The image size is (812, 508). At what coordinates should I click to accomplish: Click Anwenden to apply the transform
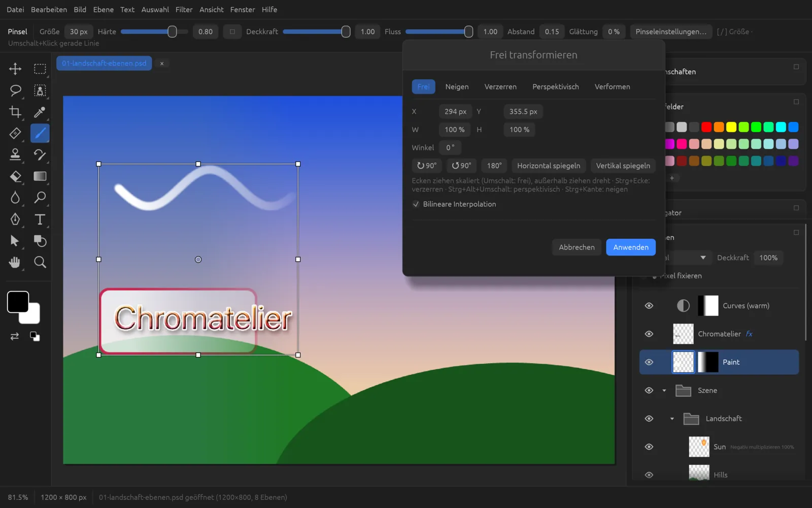tap(631, 247)
